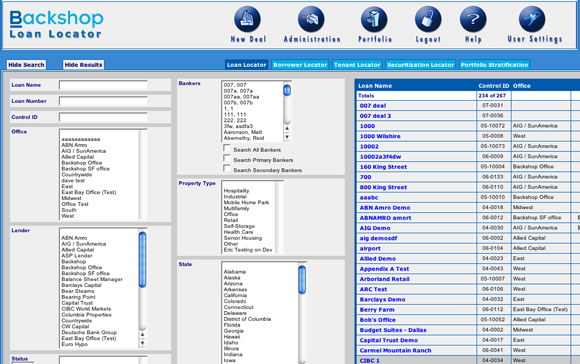Screen dimensions: 580x364
Task: Click the Control ID column header
Action: 493,86
